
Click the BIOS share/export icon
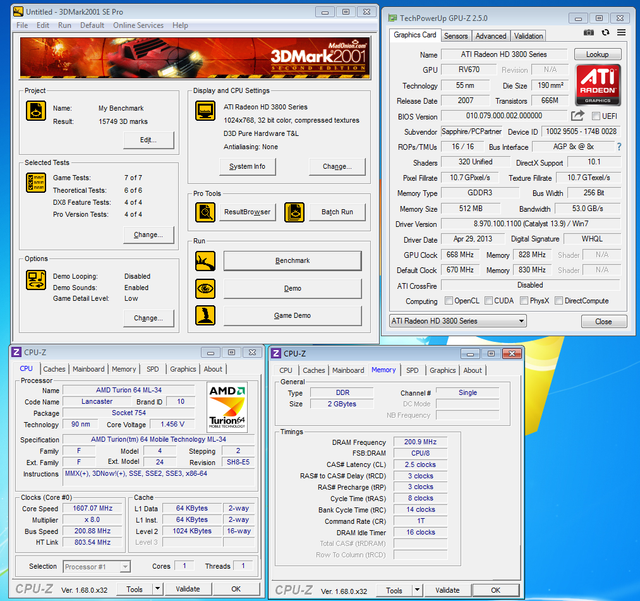(x=577, y=116)
